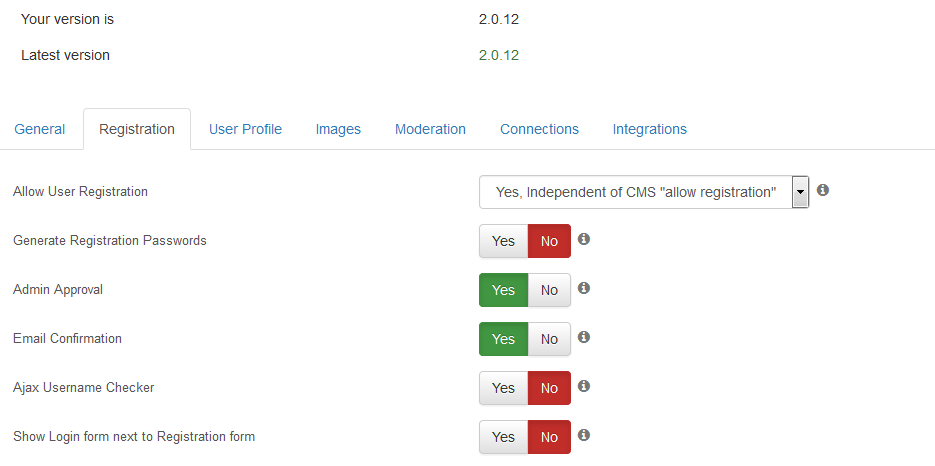Enable Ajax Username Checker with Yes
This screenshot has height=466, width=935.
pos(503,388)
